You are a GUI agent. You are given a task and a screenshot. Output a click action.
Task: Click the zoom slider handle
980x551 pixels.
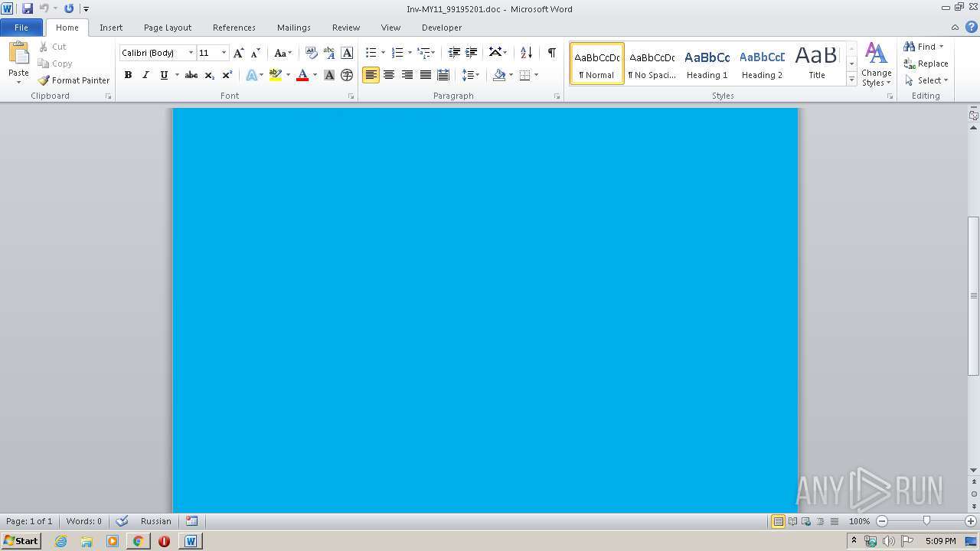tap(926, 521)
